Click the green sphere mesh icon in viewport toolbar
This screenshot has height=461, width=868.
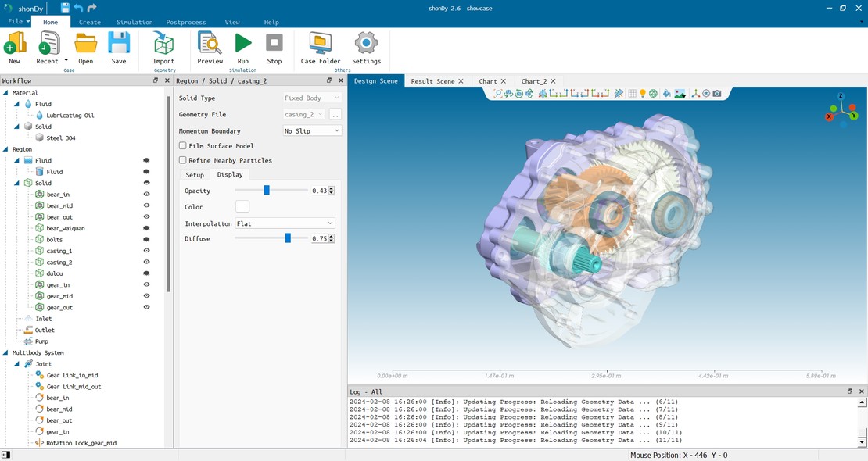pos(653,94)
